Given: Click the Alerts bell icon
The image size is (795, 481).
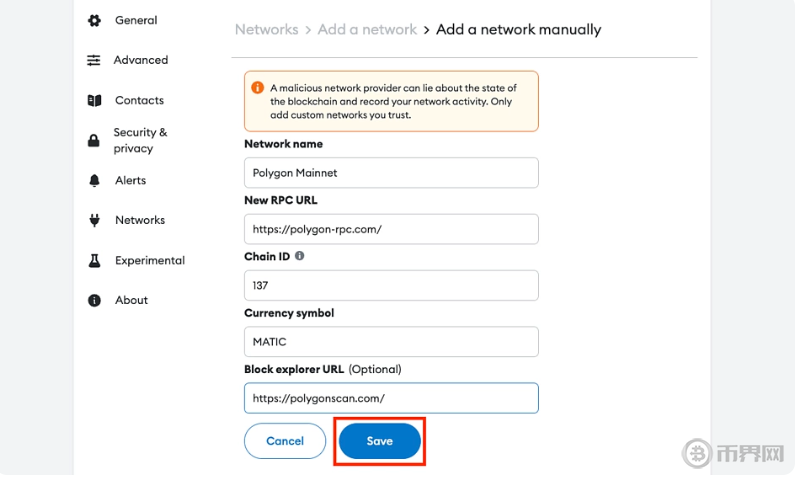Looking at the screenshot, I should click(x=94, y=180).
